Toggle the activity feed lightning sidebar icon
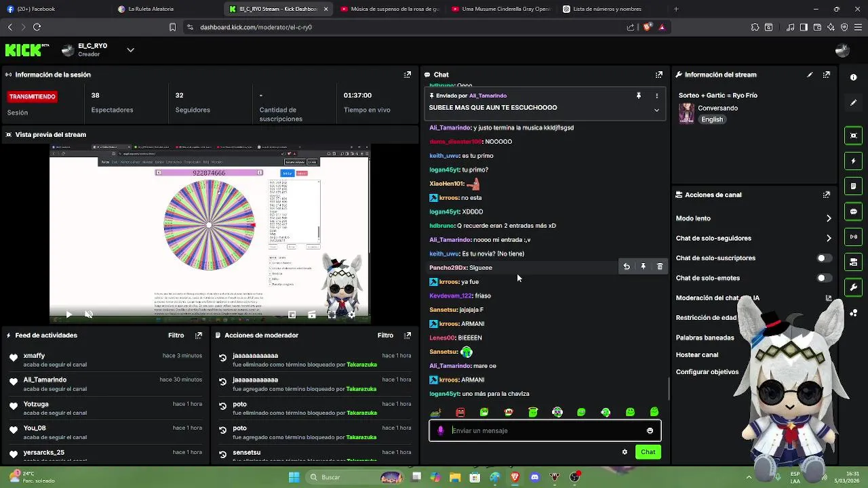 854,161
